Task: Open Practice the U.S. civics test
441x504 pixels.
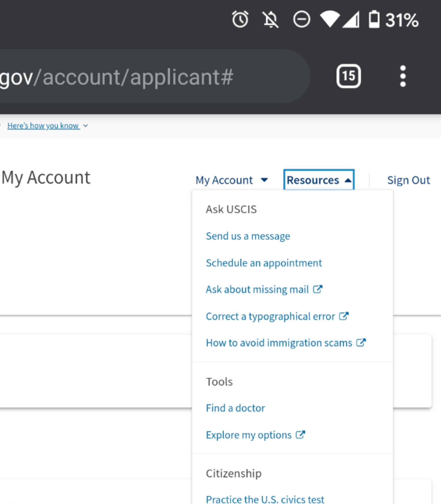Action: (x=265, y=499)
